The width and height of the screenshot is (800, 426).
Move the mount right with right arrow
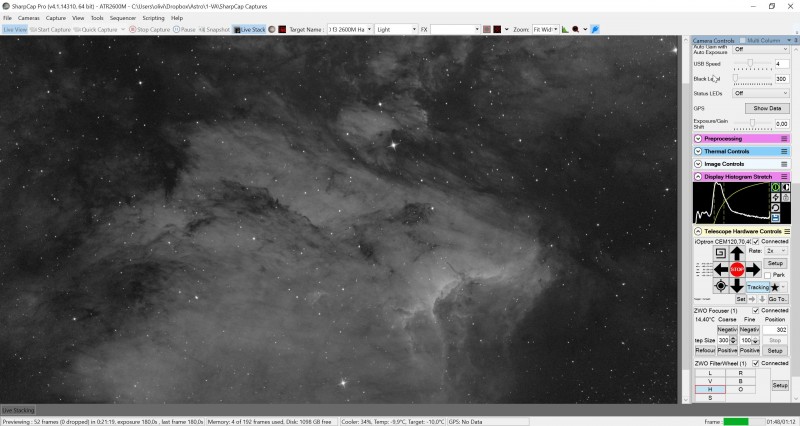click(x=753, y=269)
